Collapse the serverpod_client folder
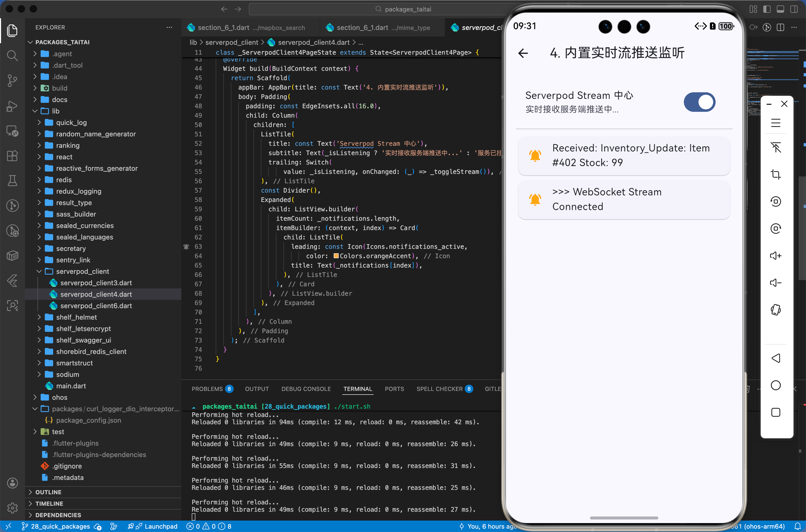 point(82,271)
